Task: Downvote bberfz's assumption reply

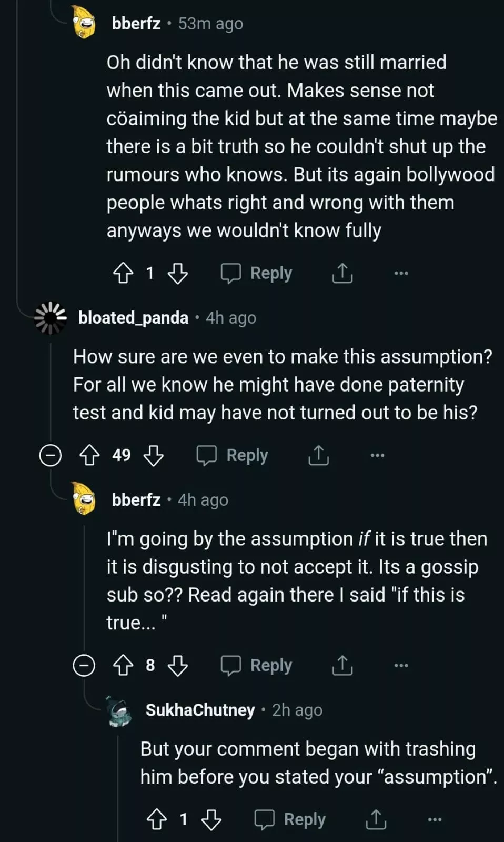Action: pyautogui.click(x=177, y=666)
